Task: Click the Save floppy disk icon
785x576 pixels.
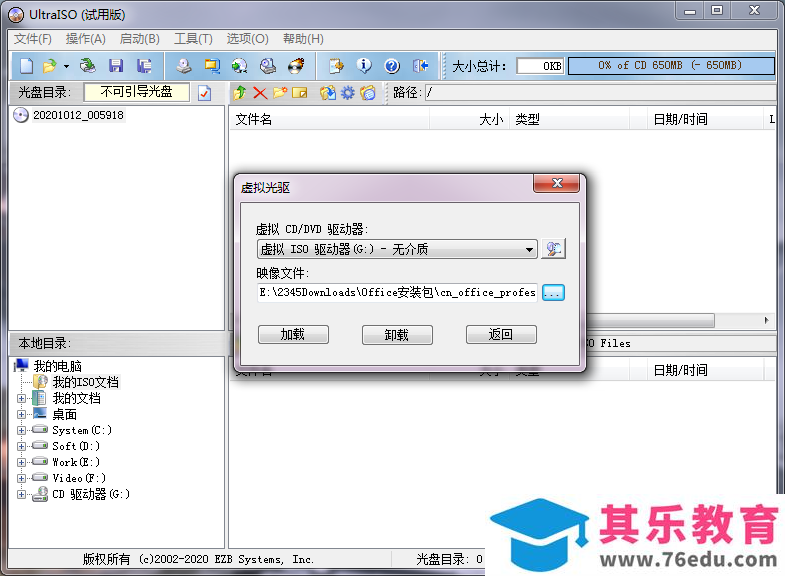Action: tap(116, 66)
